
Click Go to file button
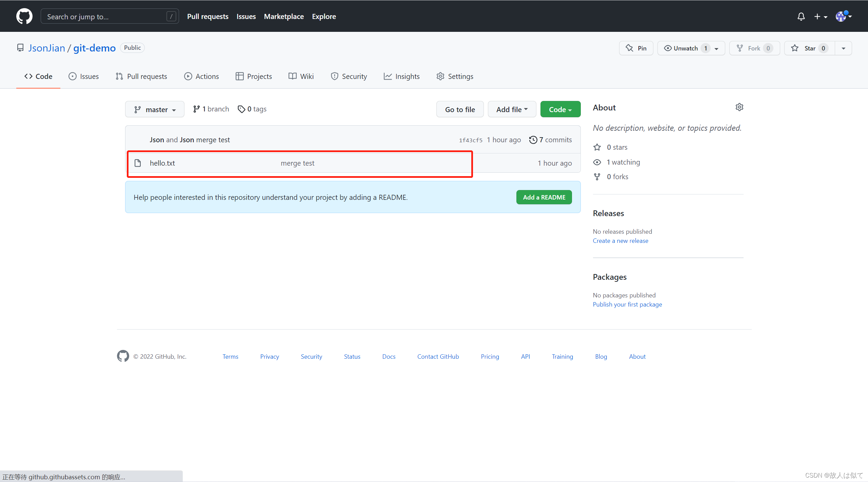[x=460, y=109]
